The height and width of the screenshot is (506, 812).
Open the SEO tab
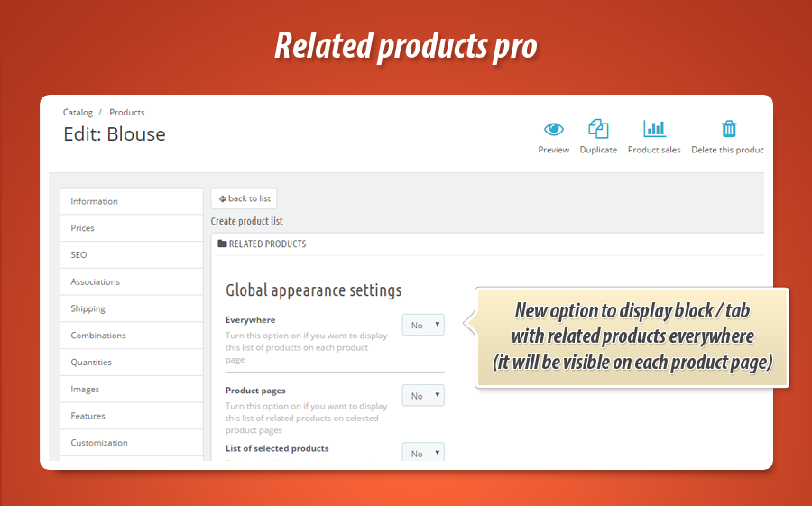tap(131, 255)
